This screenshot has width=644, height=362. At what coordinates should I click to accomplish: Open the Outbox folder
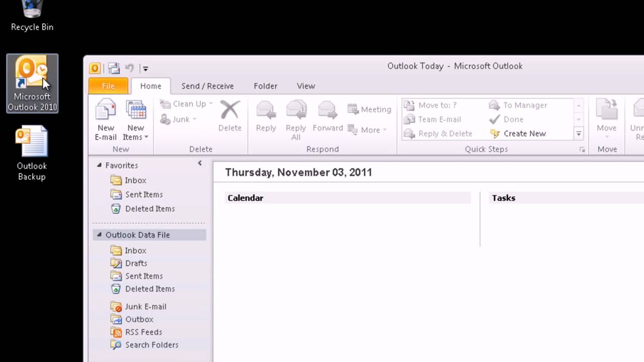click(x=132, y=319)
